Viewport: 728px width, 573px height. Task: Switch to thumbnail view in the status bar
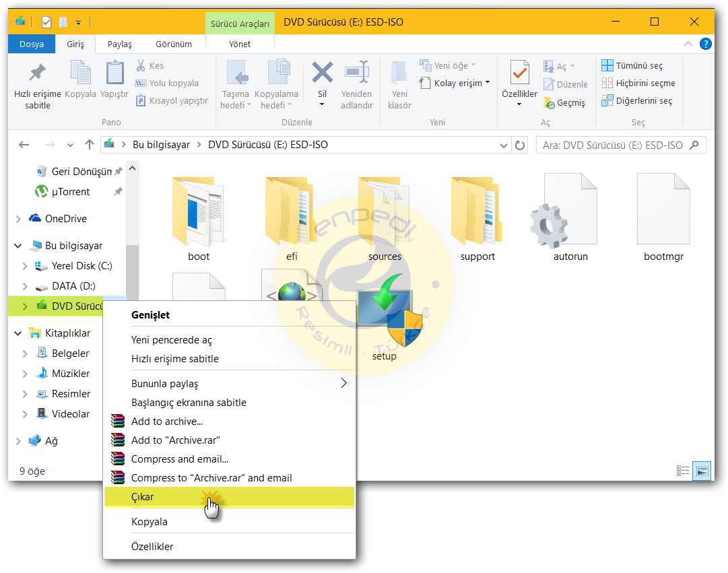click(x=700, y=471)
